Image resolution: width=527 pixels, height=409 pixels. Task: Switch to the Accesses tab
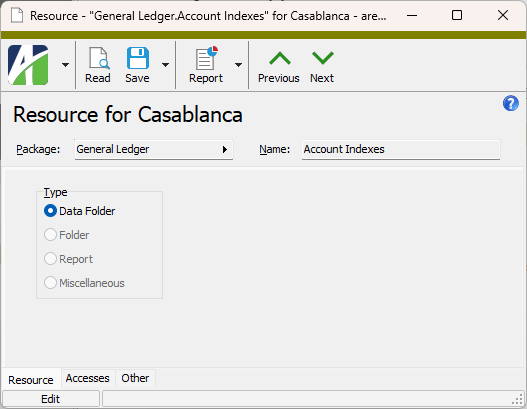(87, 378)
